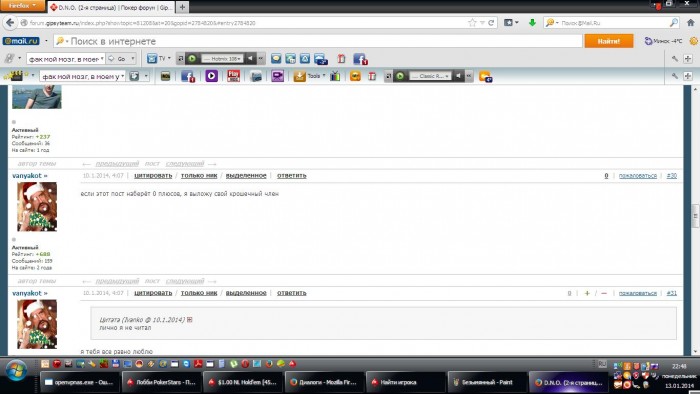Click только ник on post #30
This screenshot has width=700, height=394.
click(x=199, y=176)
